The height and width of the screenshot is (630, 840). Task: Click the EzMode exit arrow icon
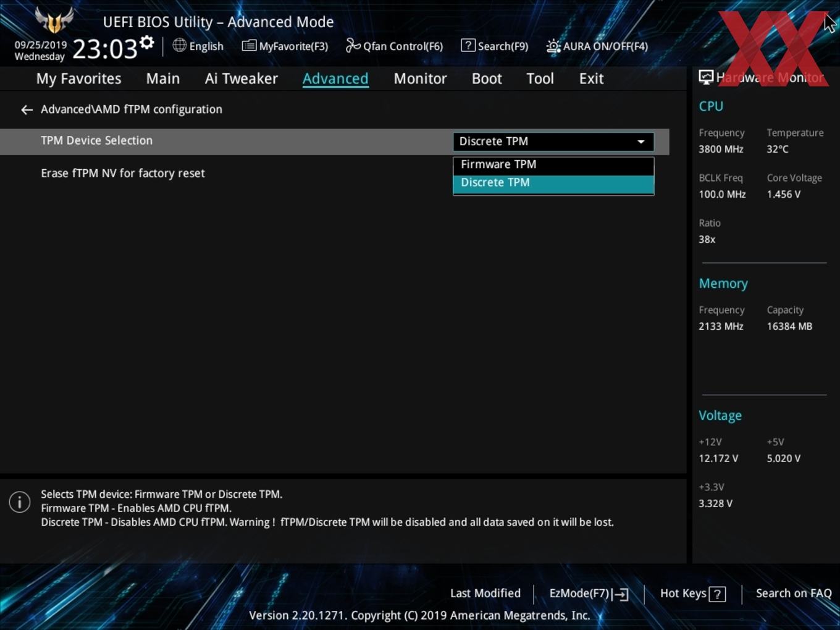621,594
